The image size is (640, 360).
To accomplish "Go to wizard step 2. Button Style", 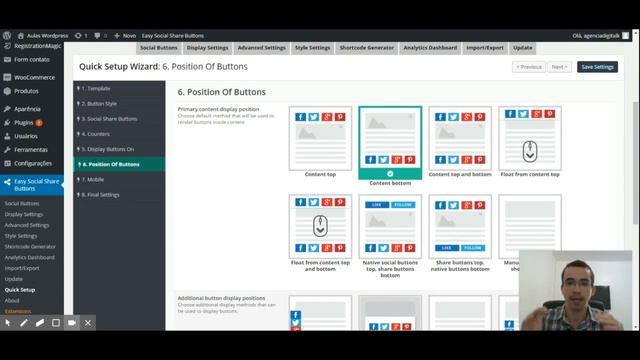I will (x=119, y=104).
